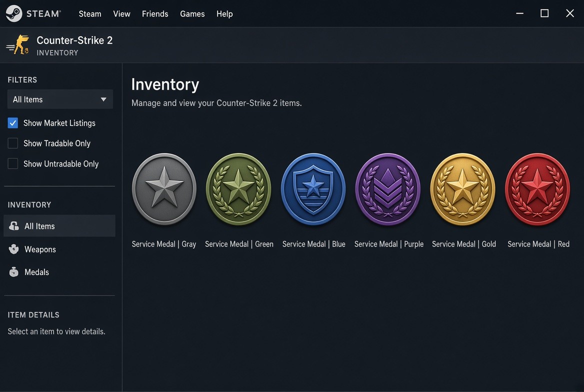Click the All Items sidebar icon
584x392 pixels.
(14, 226)
